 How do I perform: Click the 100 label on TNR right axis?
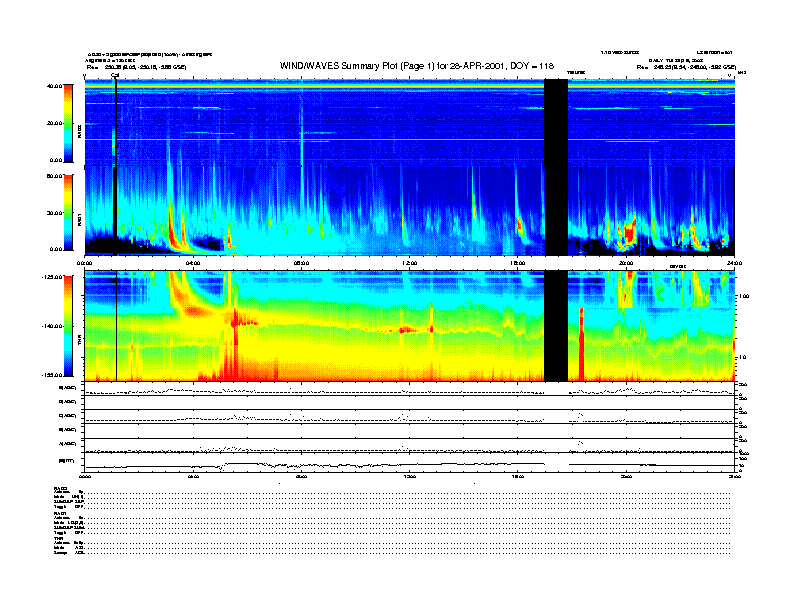pos(744,296)
